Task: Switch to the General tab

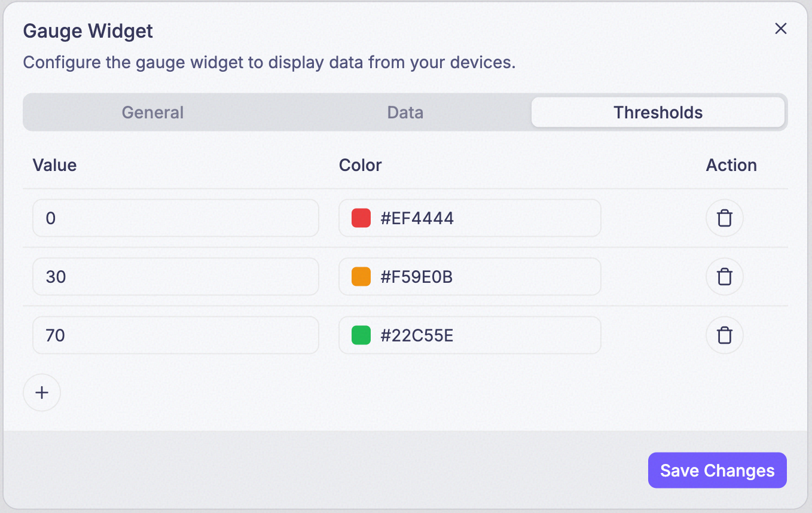Action: pyautogui.click(x=152, y=112)
